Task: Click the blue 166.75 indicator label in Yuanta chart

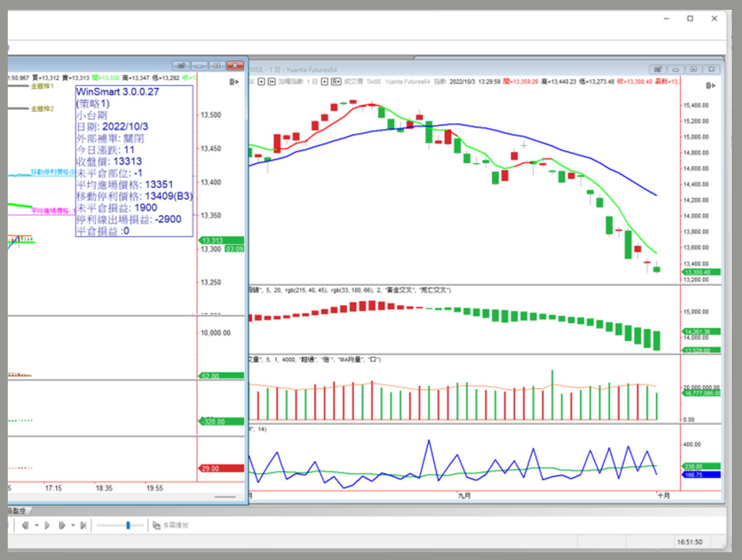Action: point(702,474)
